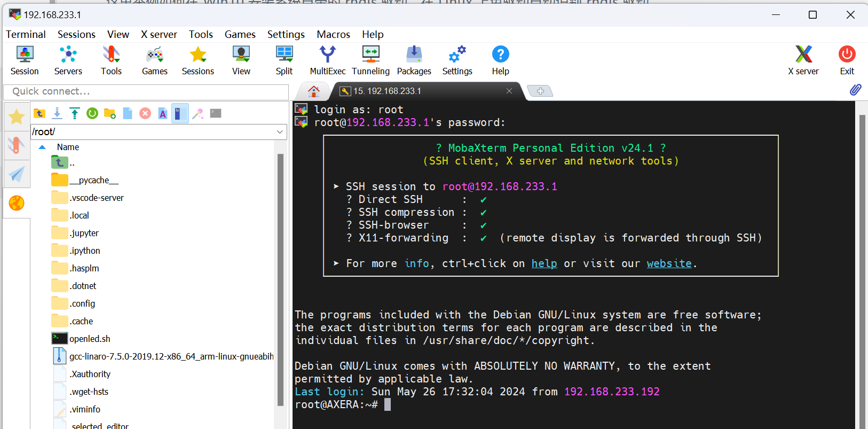Click the Quick connect input field

click(146, 91)
